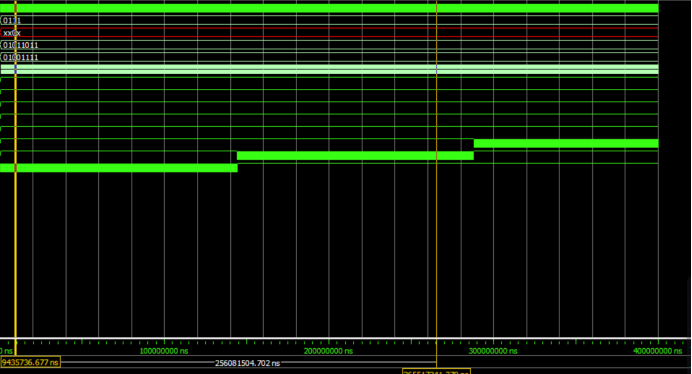The image size is (692, 374).
Task: Click the red xx0x bus value
Action: click(x=12, y=33)
